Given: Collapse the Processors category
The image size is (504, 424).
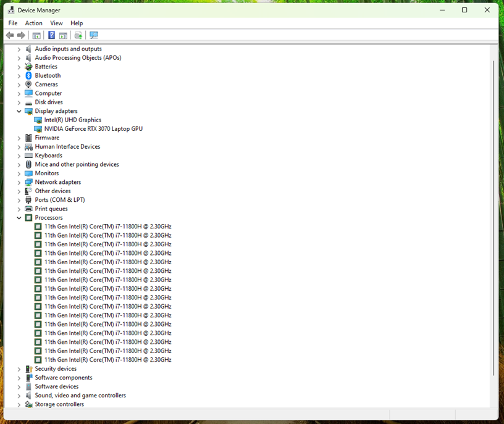Looking at the screenshot, I should pos(19,218).
